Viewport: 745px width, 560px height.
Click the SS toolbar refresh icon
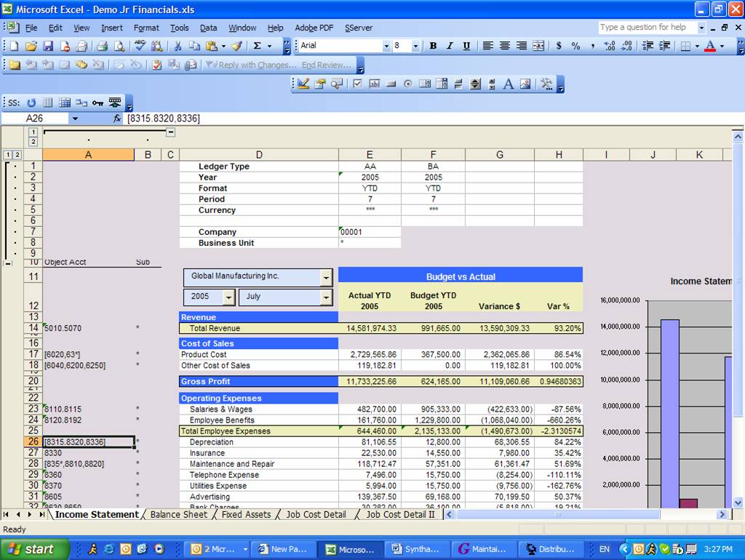31,103
